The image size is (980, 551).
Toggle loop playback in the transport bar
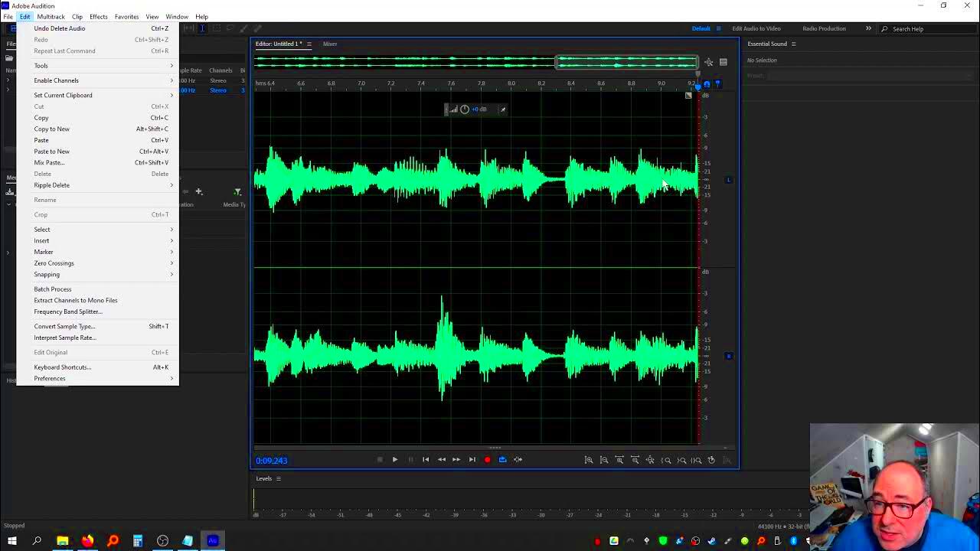[x=503, y=460]
